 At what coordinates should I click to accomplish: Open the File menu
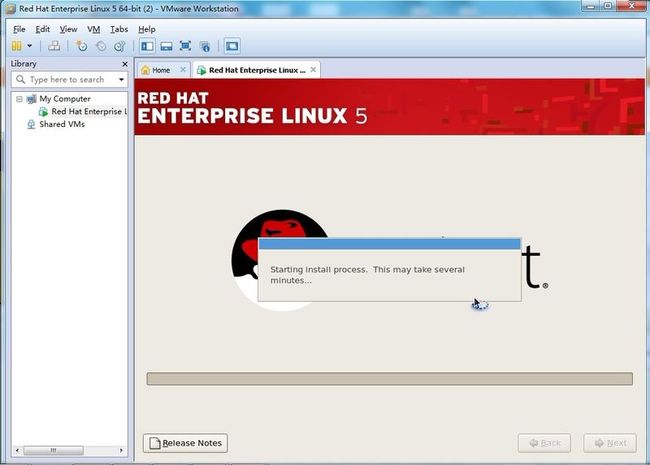[x=19, y=29]
